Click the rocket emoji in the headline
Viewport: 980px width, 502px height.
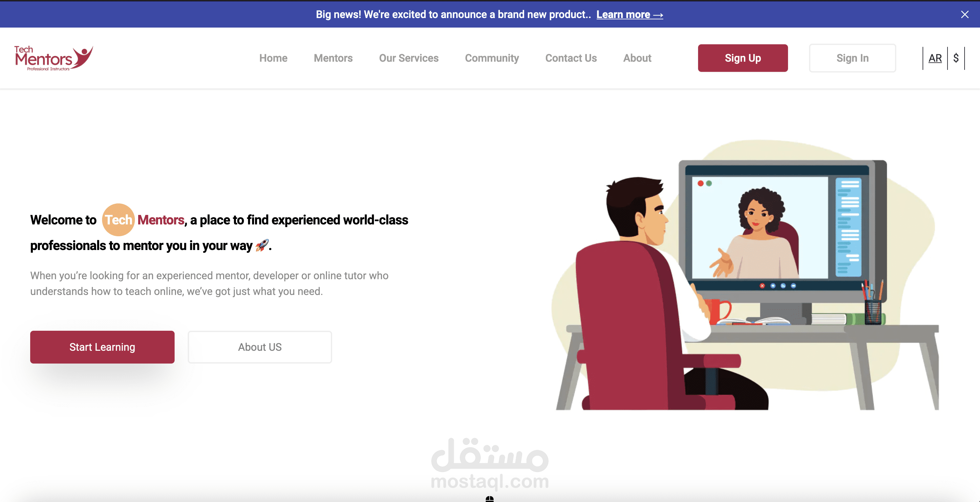point(262,245)
